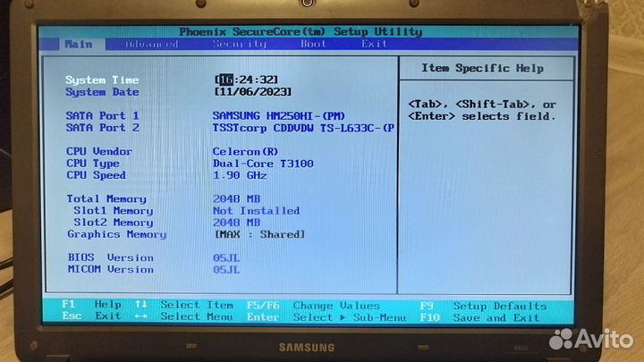
Task: Select the Exit tab
Action: tap(374, 44)
